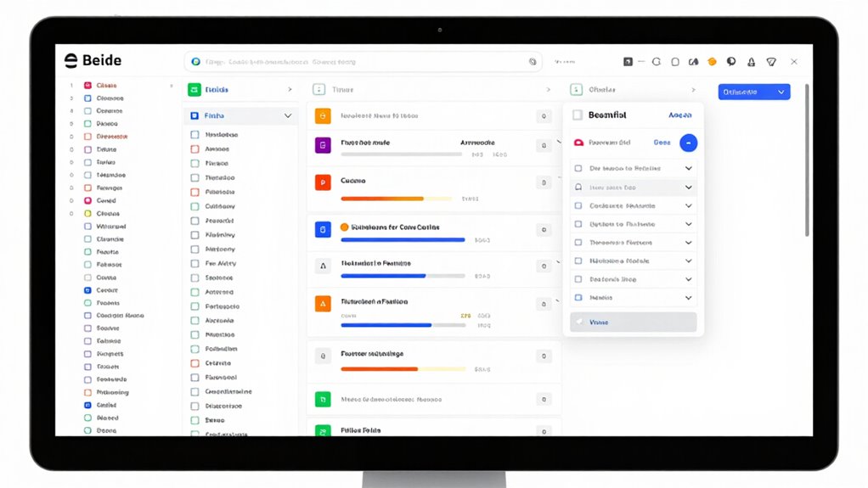
Task: Toggle the checkbox next to Beemfiel heading
Action: point(578,115)
